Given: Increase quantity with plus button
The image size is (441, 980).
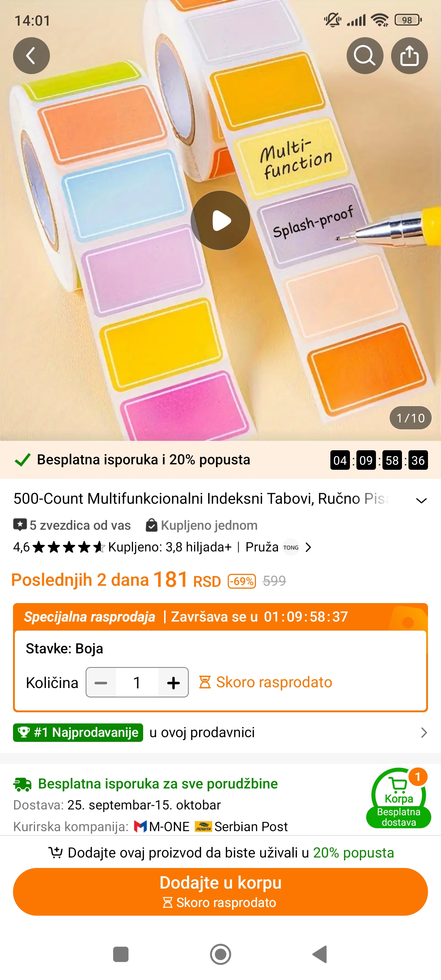Looking at the screenshot, I should [173, 683].
